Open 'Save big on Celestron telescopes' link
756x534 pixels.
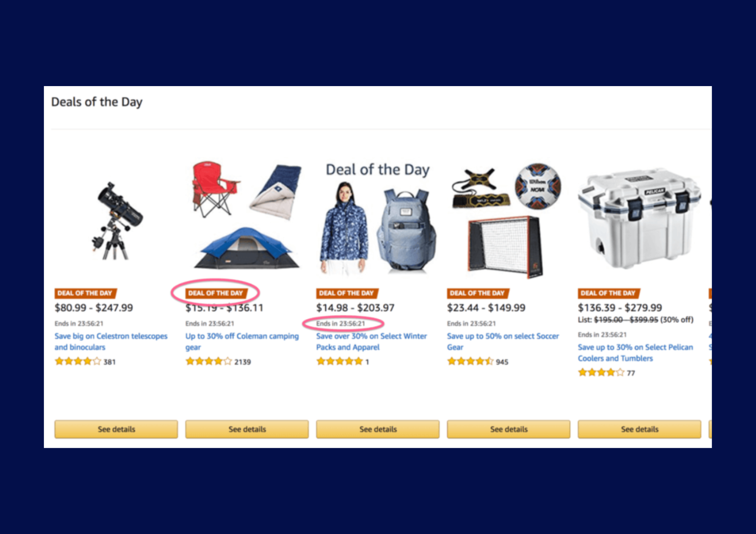[111, 341]
